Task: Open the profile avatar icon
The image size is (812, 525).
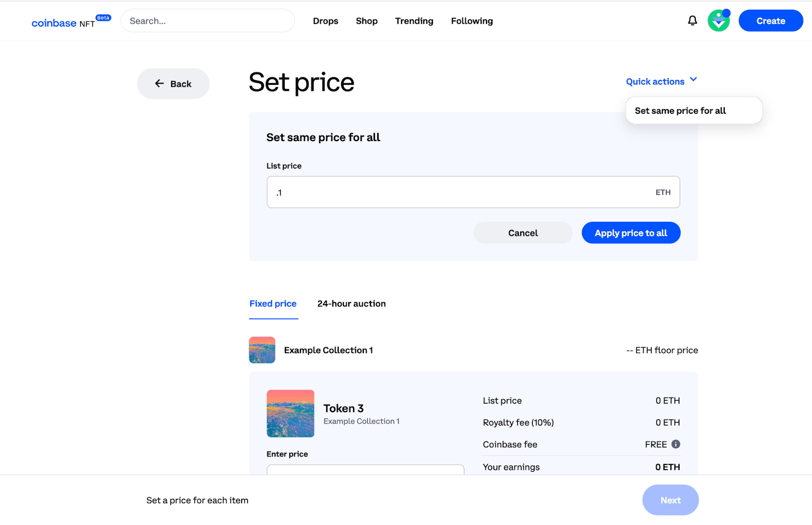Action: point(719,21)
